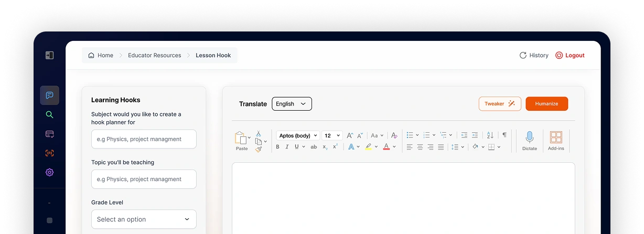Expand highlight color dropdown arrow
The image size is (644, 234).
(377, 147)
